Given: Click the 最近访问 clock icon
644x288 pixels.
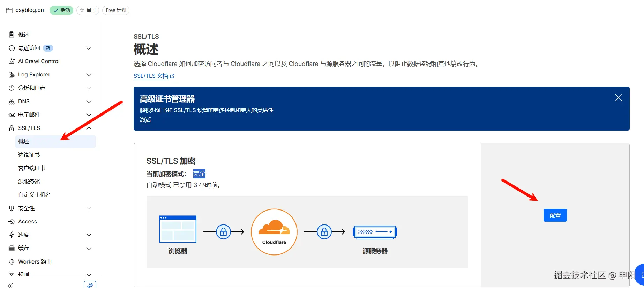Looking at the screenshot, I should (12, 48).
